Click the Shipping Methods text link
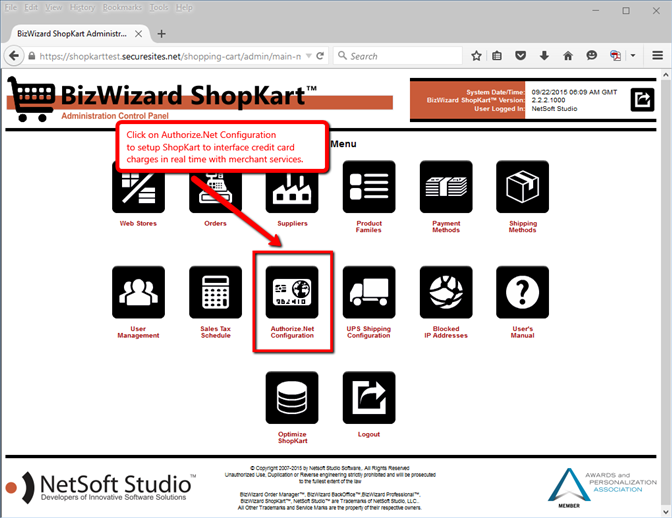Screen dimensions: 672x518 pyautogui.click(x=523, y=227)
